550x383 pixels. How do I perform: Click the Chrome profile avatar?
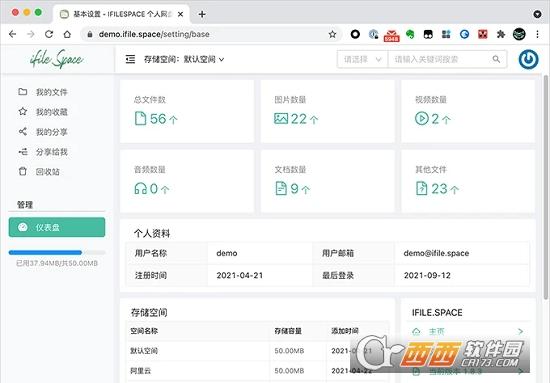[519, 34]
